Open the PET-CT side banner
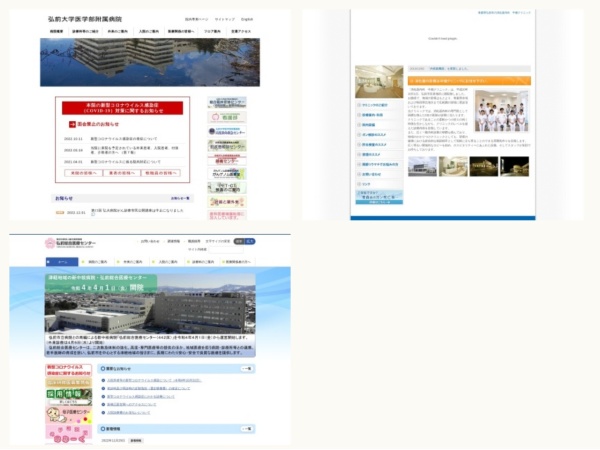The image size is (600, 450). 227,188
